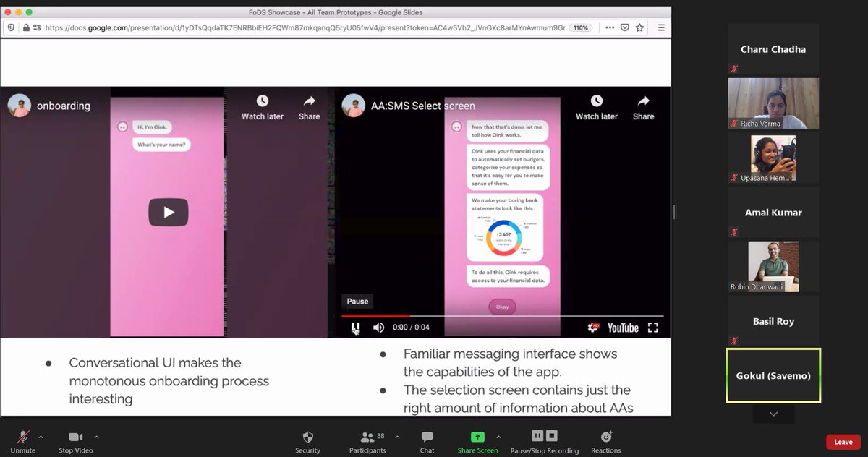
Task: Select Richa Verma's video thumbnail
Action: point(773,103)
